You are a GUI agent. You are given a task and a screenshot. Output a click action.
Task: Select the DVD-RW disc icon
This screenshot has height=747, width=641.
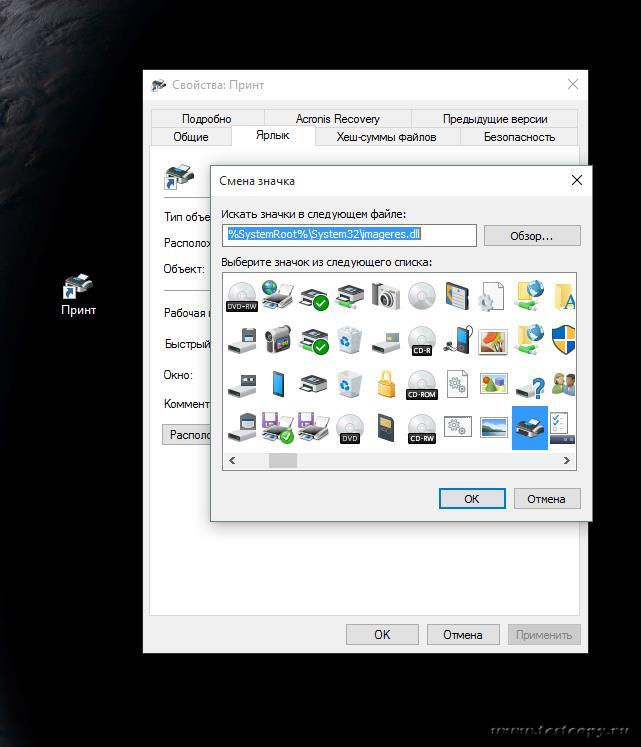point(242,296)
